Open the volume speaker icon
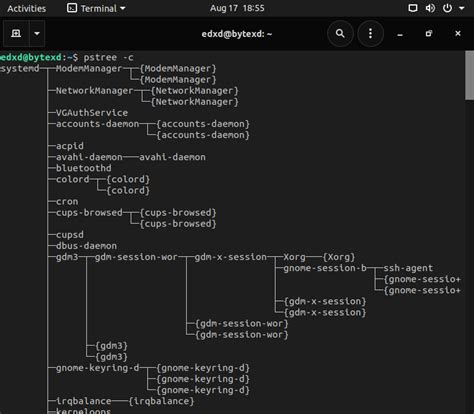This screenshot has height=414, width=474. 430,8
